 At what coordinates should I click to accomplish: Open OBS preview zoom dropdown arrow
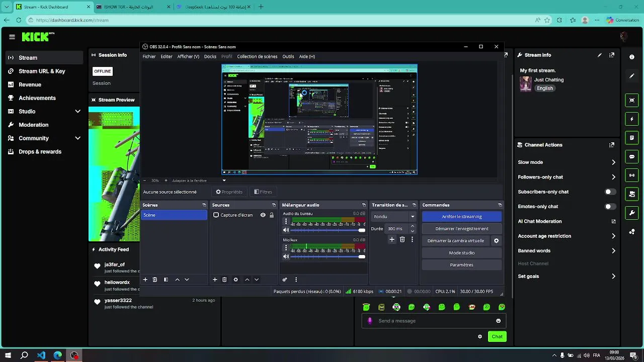(x=224, y=180)
